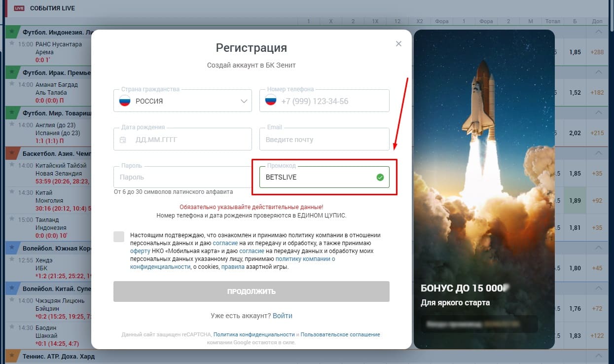Select the odds 1,85 for Indonesia football
This screenshot has height=364, width=614.
tap(575, 52)
